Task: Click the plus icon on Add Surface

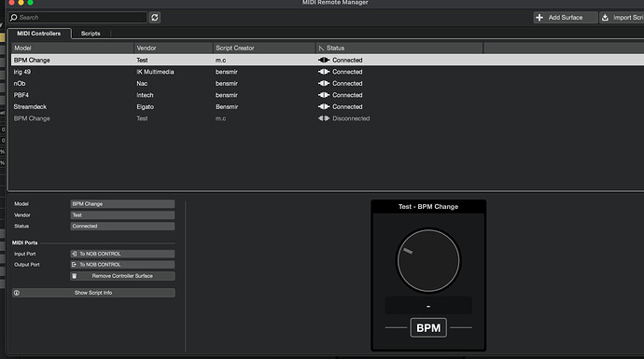Action: point(539,17)
